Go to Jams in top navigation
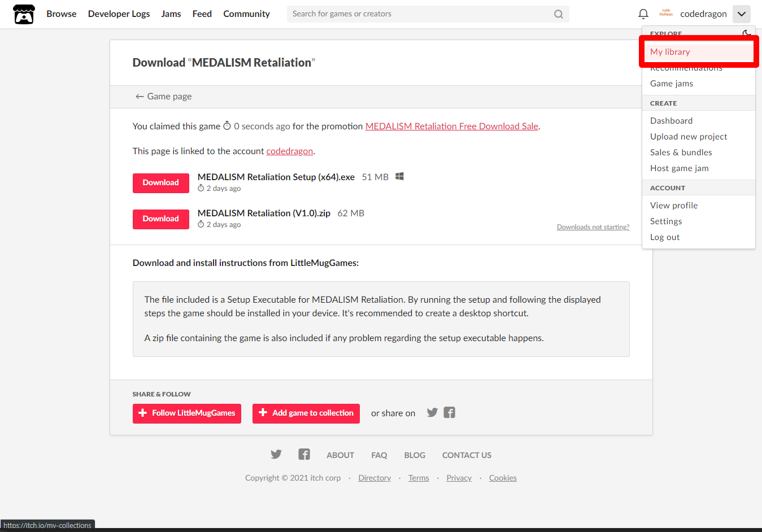Viewport: 762px width, 532px height. (x=171, y=14)
